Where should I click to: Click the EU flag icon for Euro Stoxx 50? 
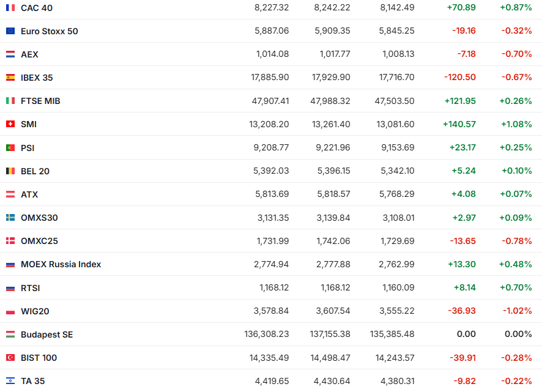pyautogui.click(x=10, y=31)
